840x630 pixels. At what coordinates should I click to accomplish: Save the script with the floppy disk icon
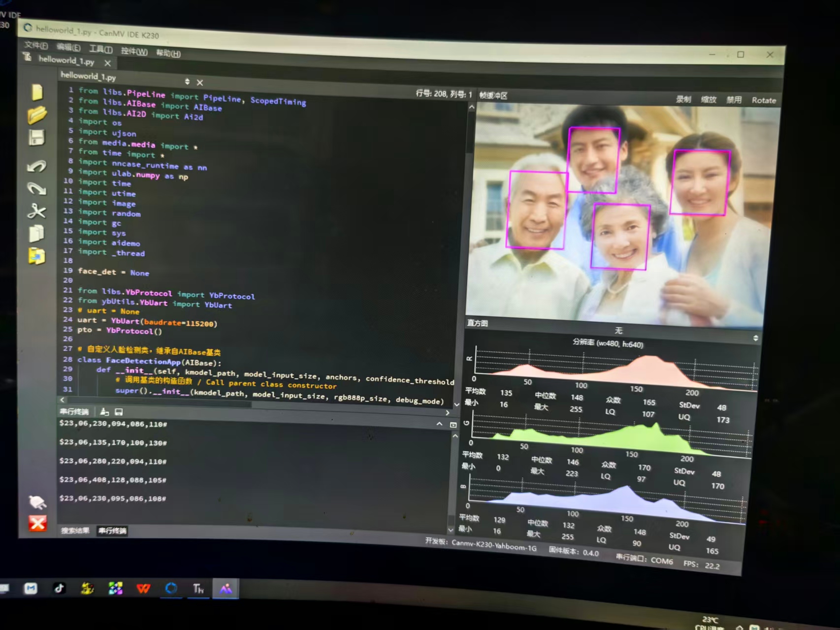(x=37, y=137)
